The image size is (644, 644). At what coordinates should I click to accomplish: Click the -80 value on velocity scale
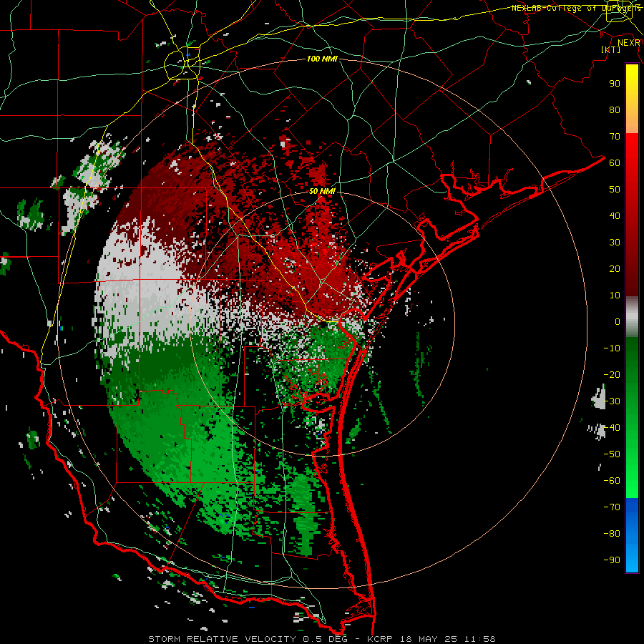(612, 534)
